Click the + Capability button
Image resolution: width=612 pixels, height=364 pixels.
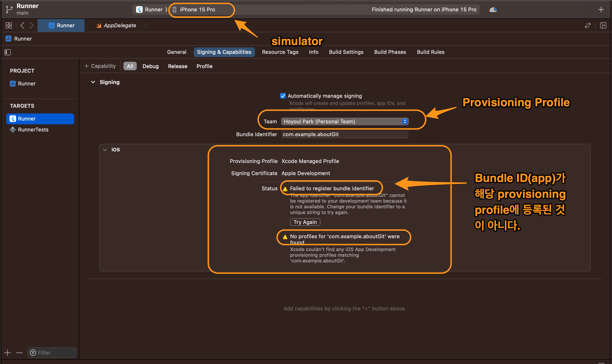click(100, 66)
